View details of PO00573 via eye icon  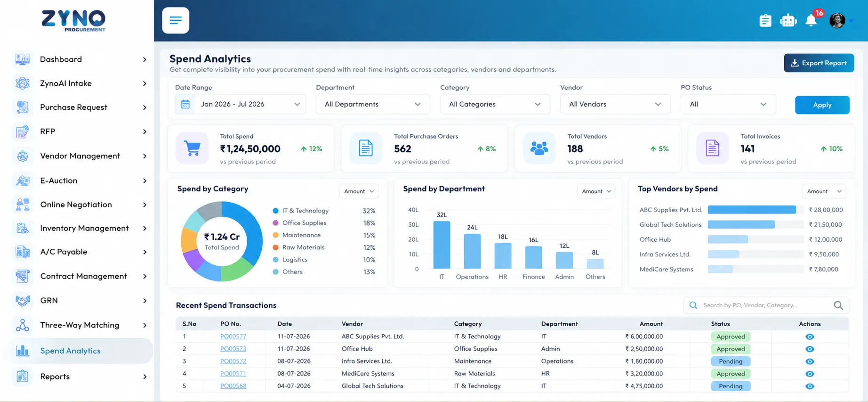(x=810, y=349)
